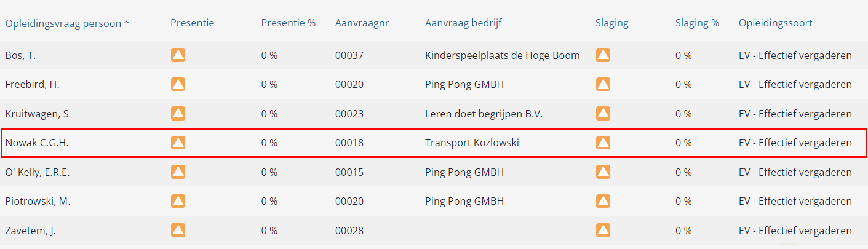868x249 pixels.
Task: Click Presentie warning icon for Zavetem, J.
Action: coord(178,231)
